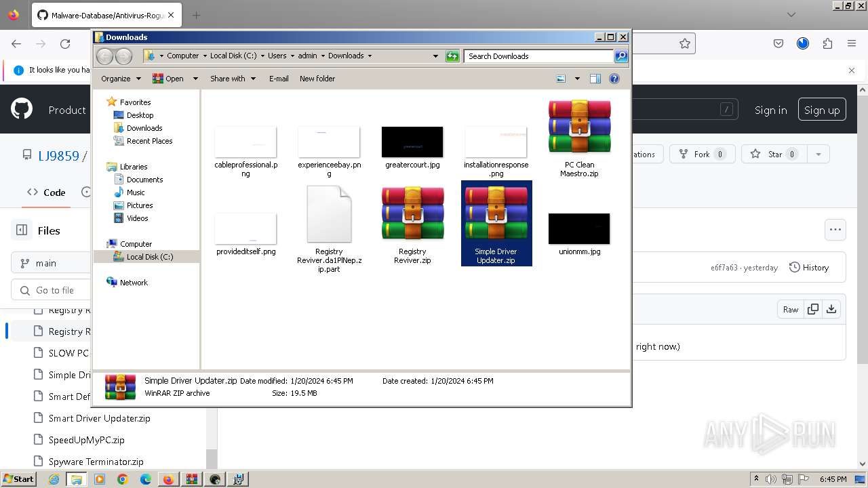Click the green Refresh button beside address bar
Viewport: 868px width, 488px height.
pyautogui.click(x=452, y=56)
